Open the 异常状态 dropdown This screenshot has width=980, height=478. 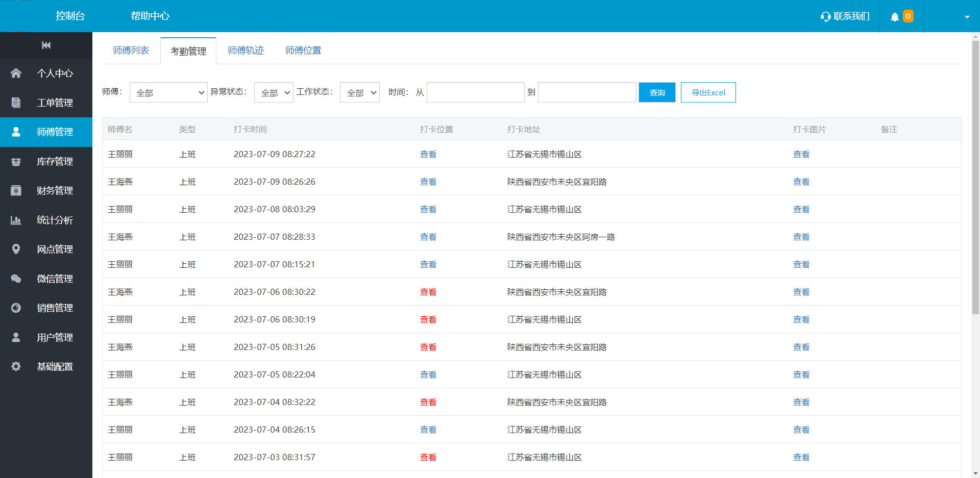[274, 92]
